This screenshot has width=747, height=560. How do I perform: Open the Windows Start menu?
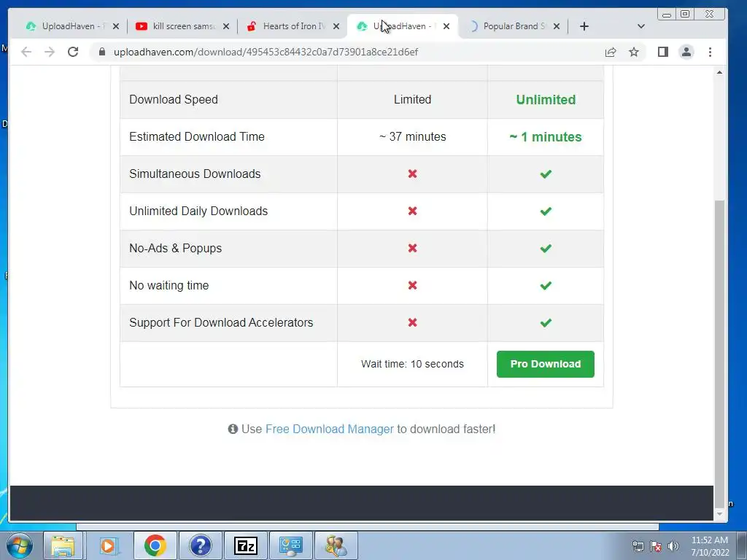click(20, 545)
